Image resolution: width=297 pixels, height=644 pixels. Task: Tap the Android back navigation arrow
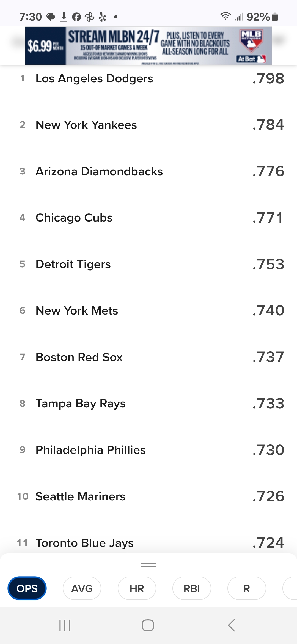point(232,625)
